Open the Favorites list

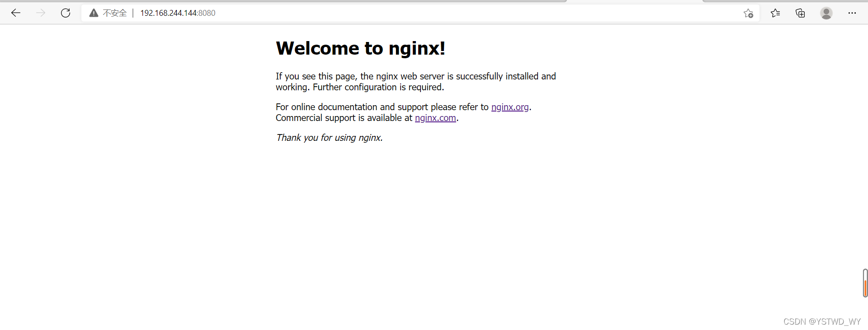[x=775, y=13]
